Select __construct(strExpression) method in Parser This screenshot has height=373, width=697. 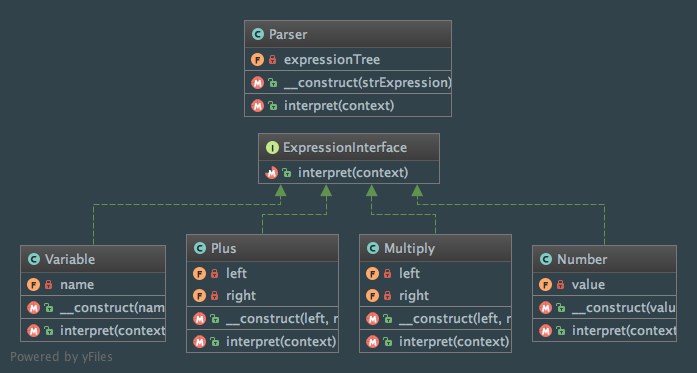[348, 82]
